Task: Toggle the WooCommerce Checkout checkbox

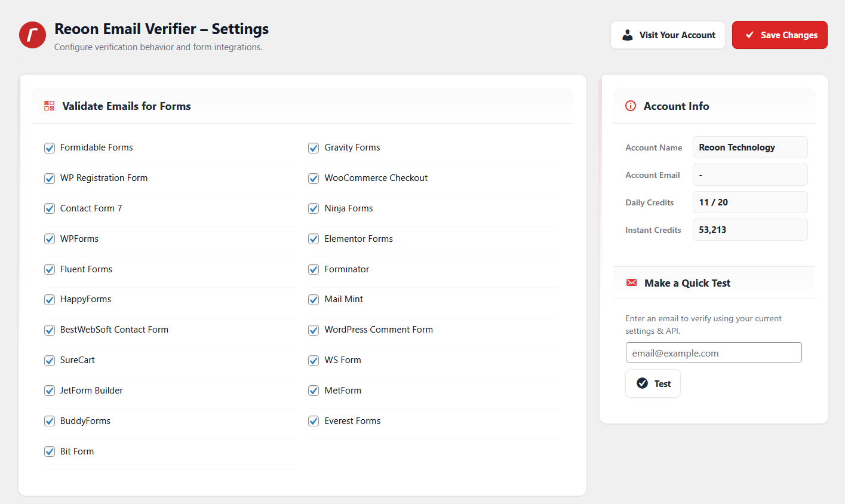Action: click(314, 179)
